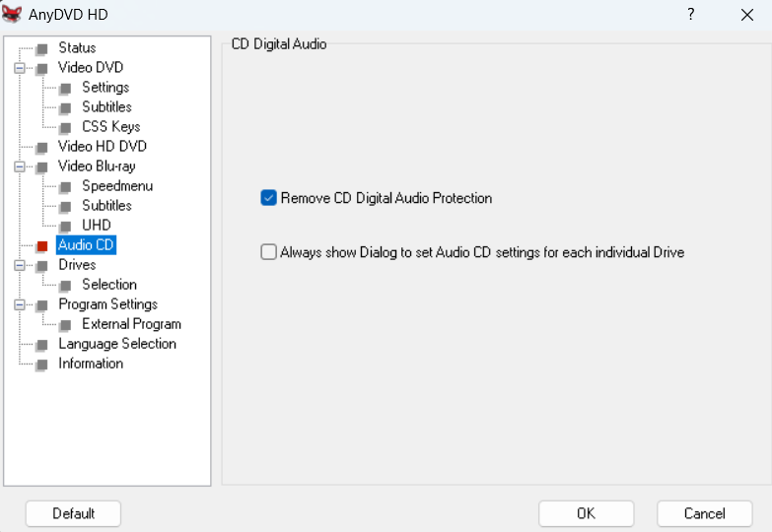Click the question mark help button

(x=691, y=14)
